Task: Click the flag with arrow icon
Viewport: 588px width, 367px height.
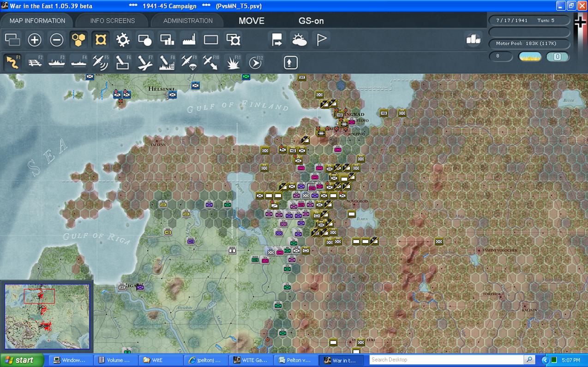Action: coord(277,40)
